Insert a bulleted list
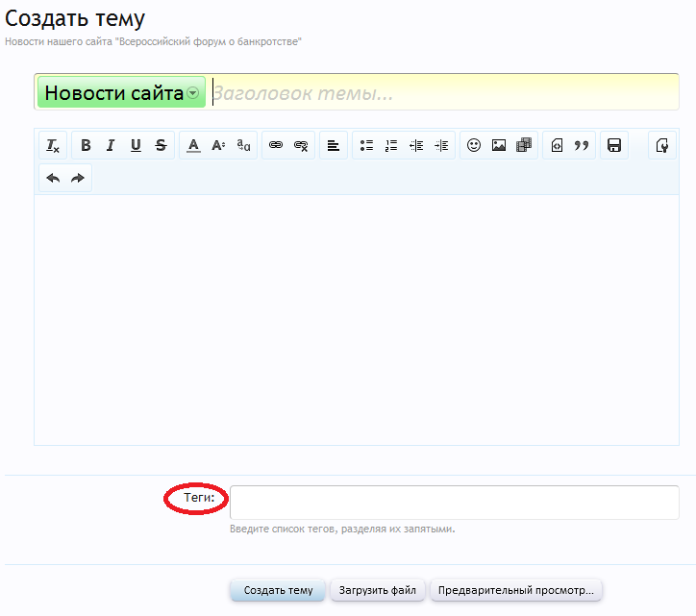 pos(366,145)
